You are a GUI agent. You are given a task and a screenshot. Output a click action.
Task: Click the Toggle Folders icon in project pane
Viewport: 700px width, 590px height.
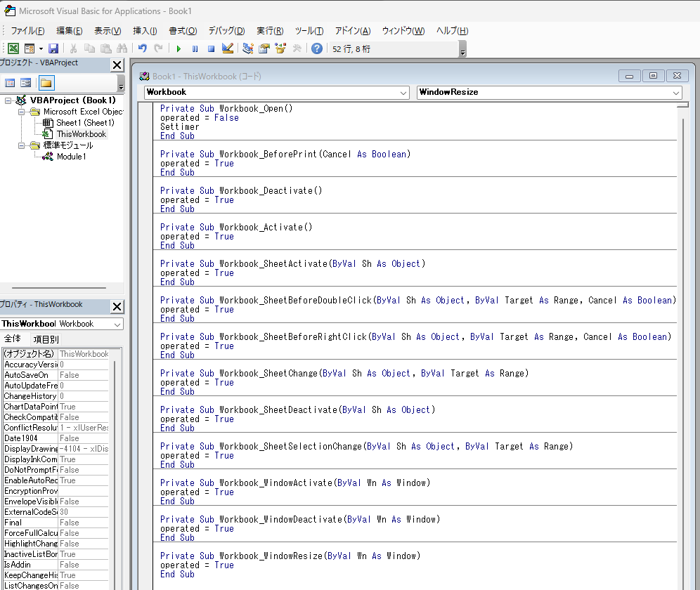coord(46,83)
